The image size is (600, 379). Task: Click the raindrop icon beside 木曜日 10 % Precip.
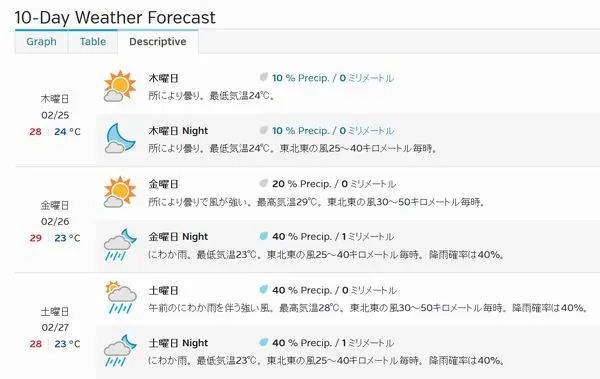[x=263, y=77]
